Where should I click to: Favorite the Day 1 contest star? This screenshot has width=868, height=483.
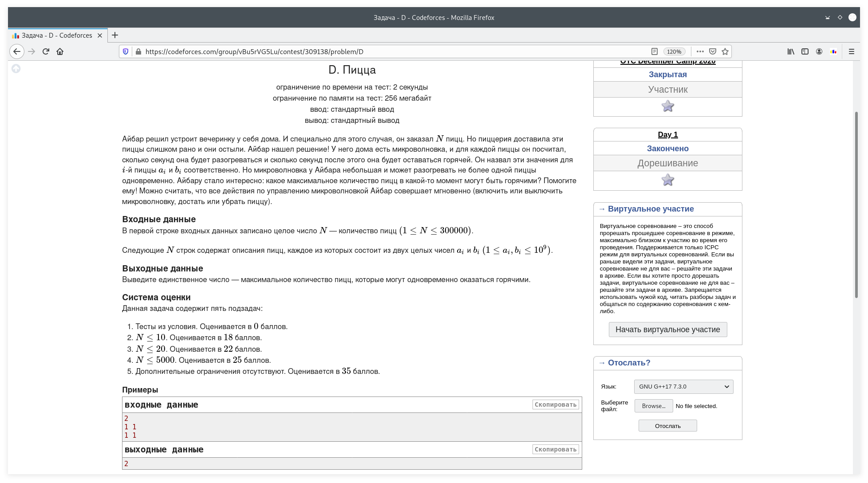point(667,180)
